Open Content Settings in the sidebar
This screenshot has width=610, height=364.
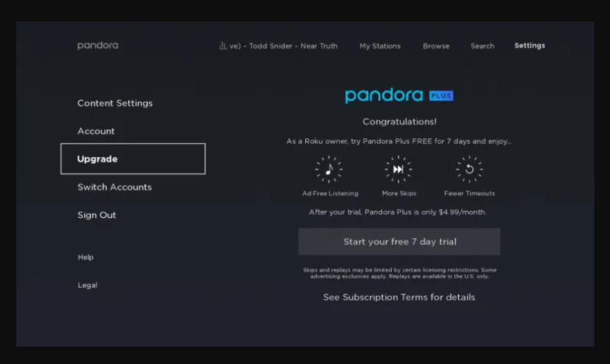(115, 103)
